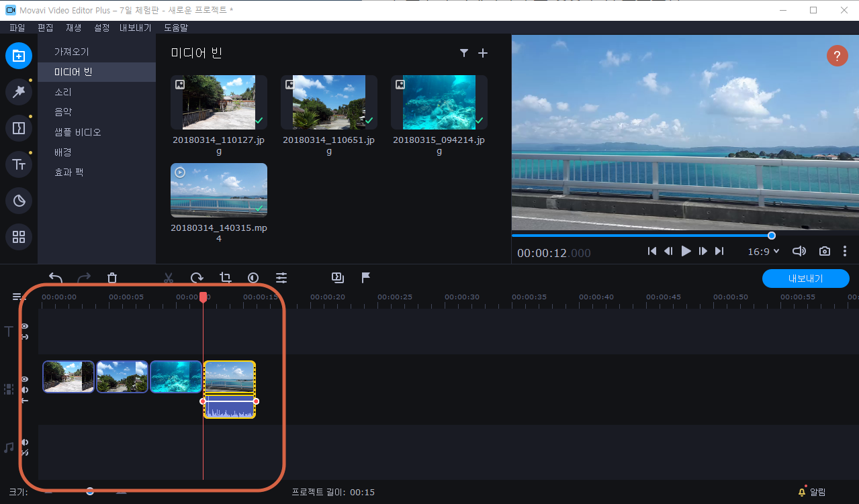Click the blue 내보내기 export button

tap(805, 279)
